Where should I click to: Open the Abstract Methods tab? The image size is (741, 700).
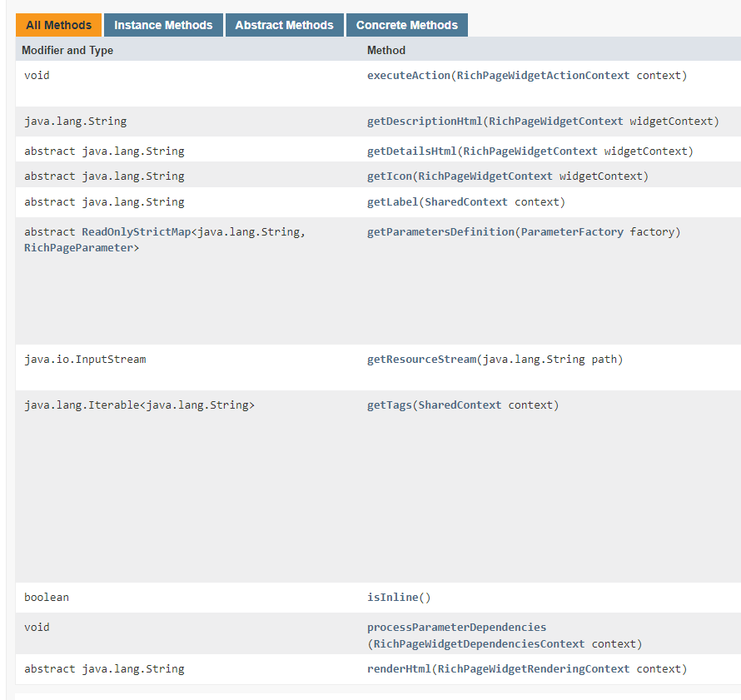[x=284, y=25]
